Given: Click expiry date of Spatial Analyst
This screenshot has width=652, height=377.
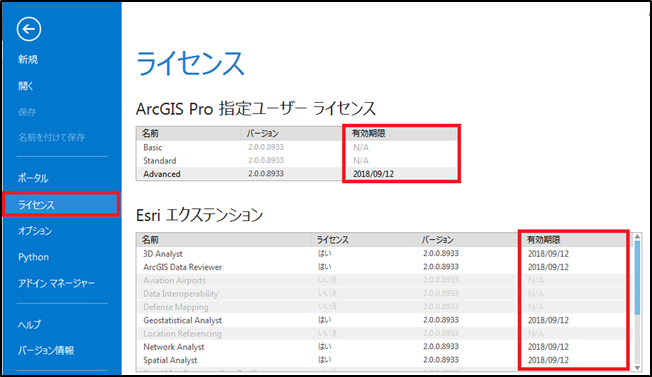Looking at the screenshot, I should pyautogui.click(x=548, y=360).
